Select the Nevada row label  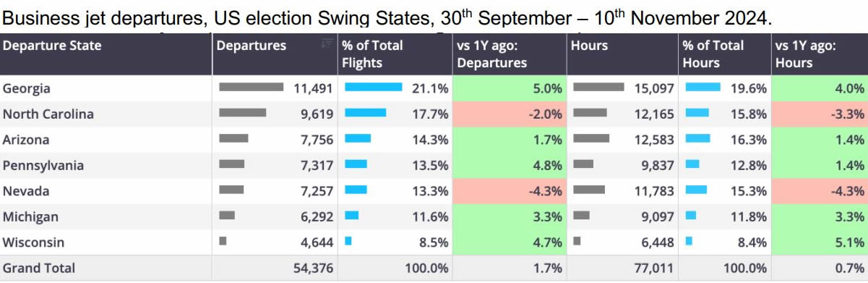[x=26, y=191]
